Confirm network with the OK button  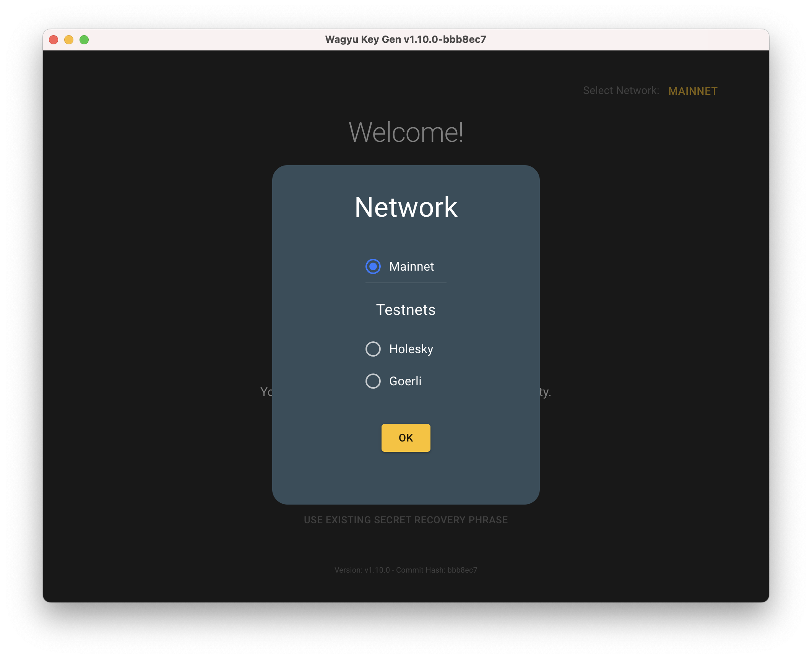406,438
